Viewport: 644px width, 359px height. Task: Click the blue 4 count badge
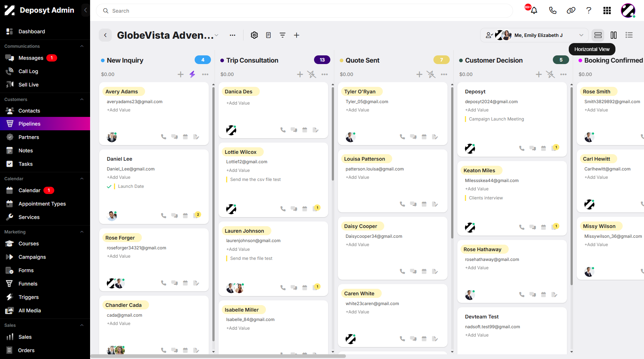tap(203, 60)
